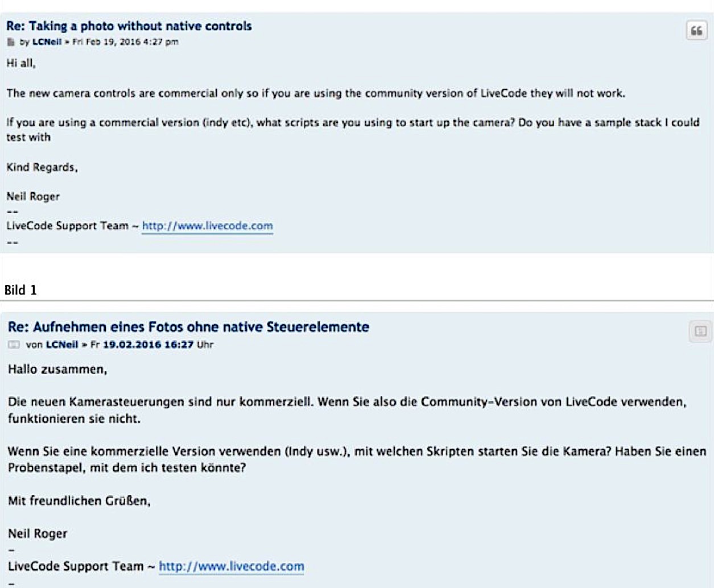Open the "Re: Taking a photo without native controls" title
The height and width of the screenshot is (588, 714).
coord(129,26)
